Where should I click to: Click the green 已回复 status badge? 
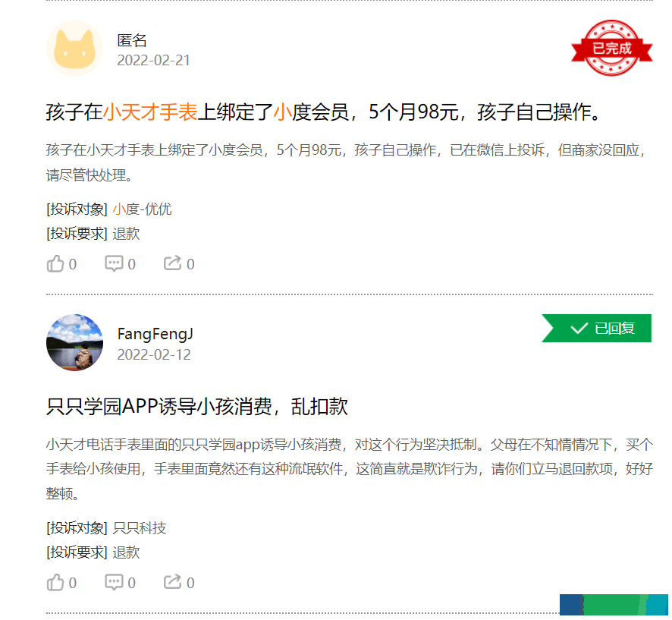click(597, 328)
